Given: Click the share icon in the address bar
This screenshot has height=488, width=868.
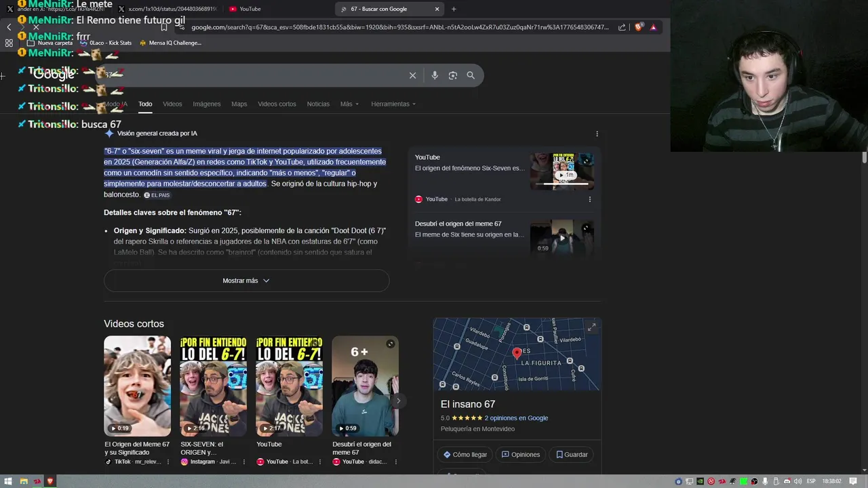Looking at the screenshot, I should (622, 27).
